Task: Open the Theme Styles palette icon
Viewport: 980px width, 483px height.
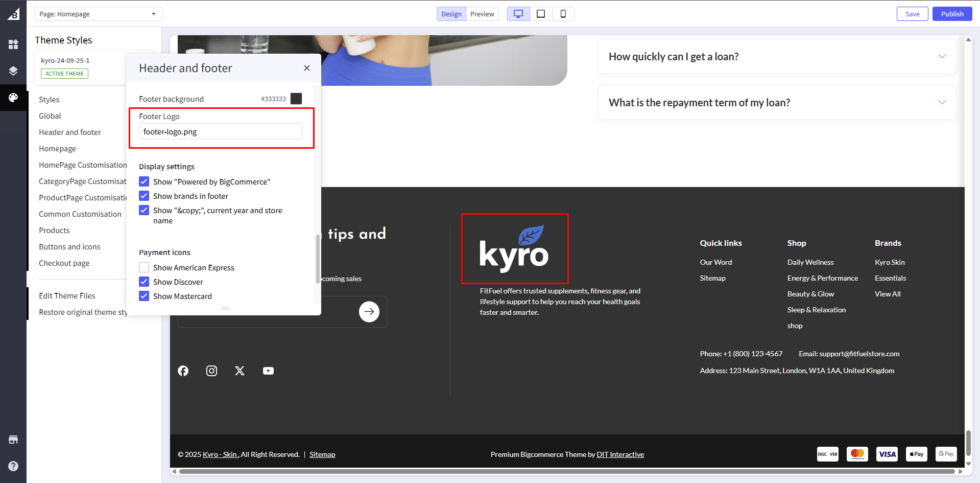Action: click(13, 97)
